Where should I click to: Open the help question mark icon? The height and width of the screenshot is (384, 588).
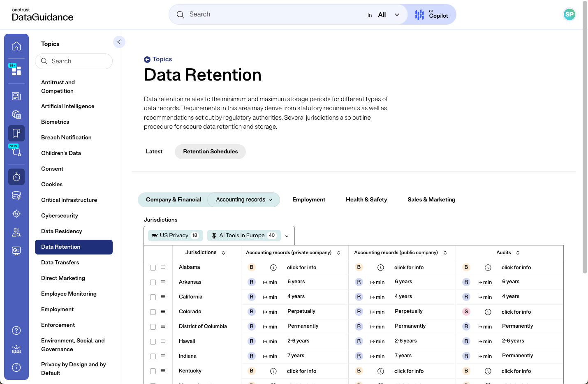coord(16,331)
